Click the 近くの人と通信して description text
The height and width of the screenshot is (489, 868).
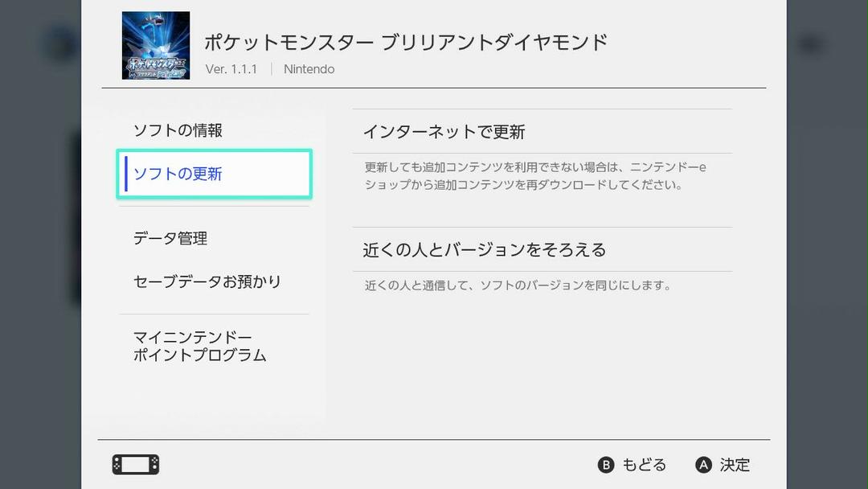point(518,286)
